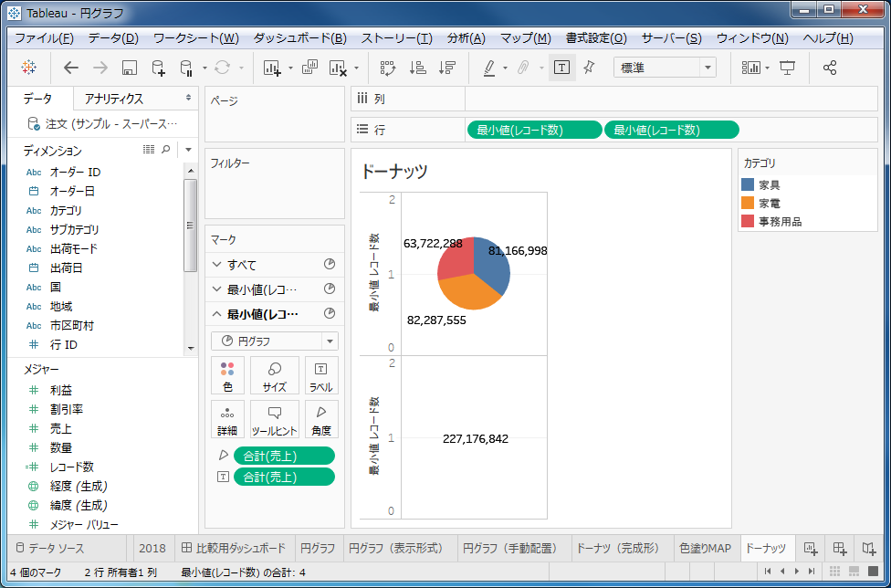Click the 家電 orange legend swatch
Image resolution: width=891 pixels, height=588 pixels.
pos(748,203)
